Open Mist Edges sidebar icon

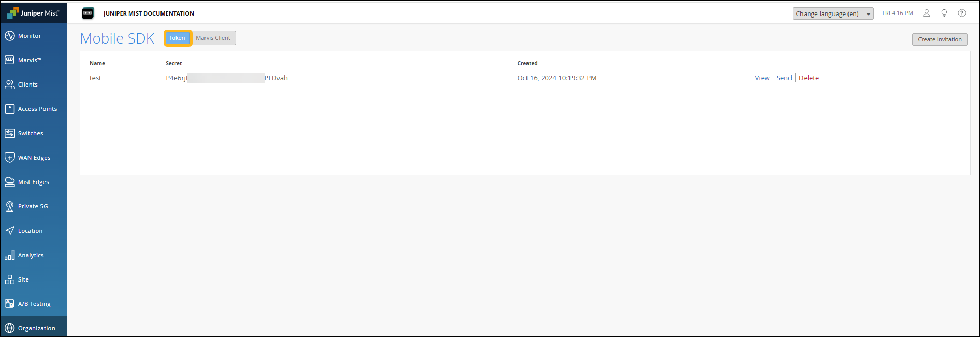point(10,182)
